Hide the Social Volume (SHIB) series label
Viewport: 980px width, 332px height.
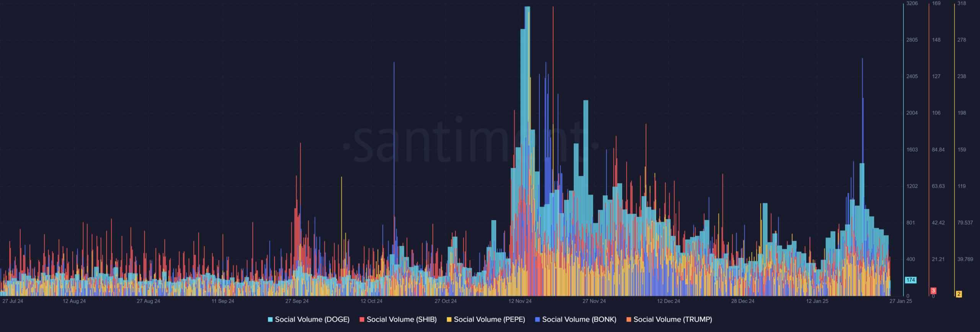coord(402,319)
